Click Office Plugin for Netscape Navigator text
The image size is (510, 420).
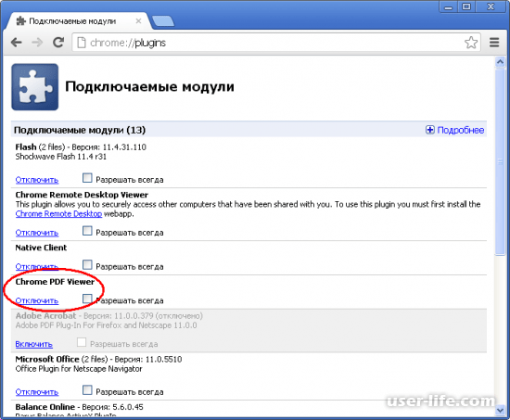point(79,369)
